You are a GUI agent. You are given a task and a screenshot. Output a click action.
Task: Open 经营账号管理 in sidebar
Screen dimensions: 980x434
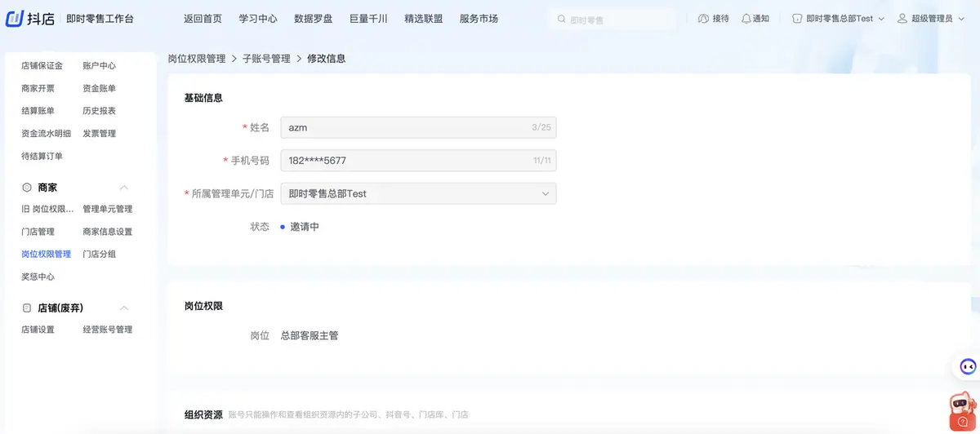(x=107, y=330)
